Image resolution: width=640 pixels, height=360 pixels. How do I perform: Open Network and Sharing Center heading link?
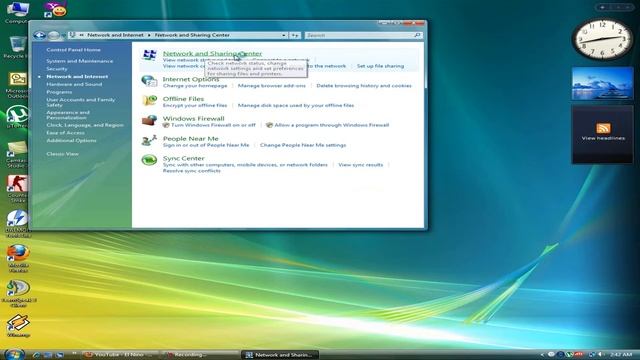coord(212,53)
